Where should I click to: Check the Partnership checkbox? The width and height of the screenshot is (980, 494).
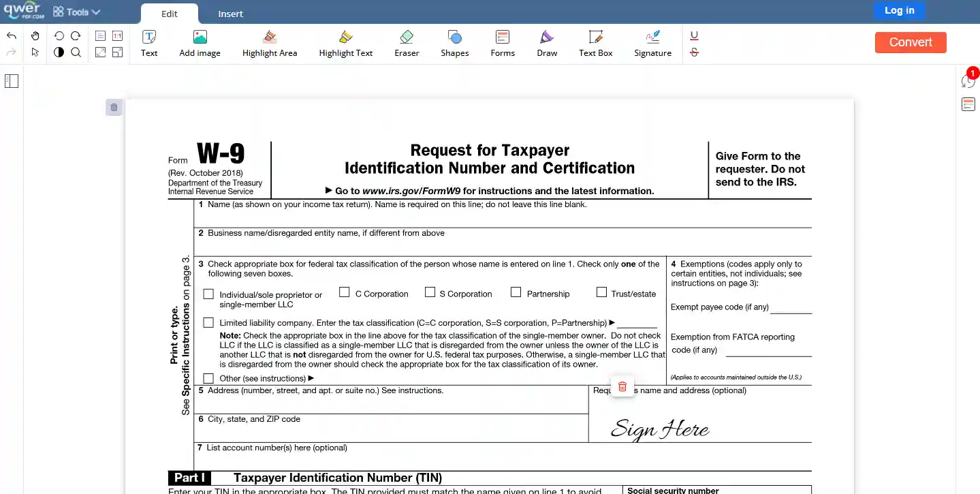[x=516, y=292]
